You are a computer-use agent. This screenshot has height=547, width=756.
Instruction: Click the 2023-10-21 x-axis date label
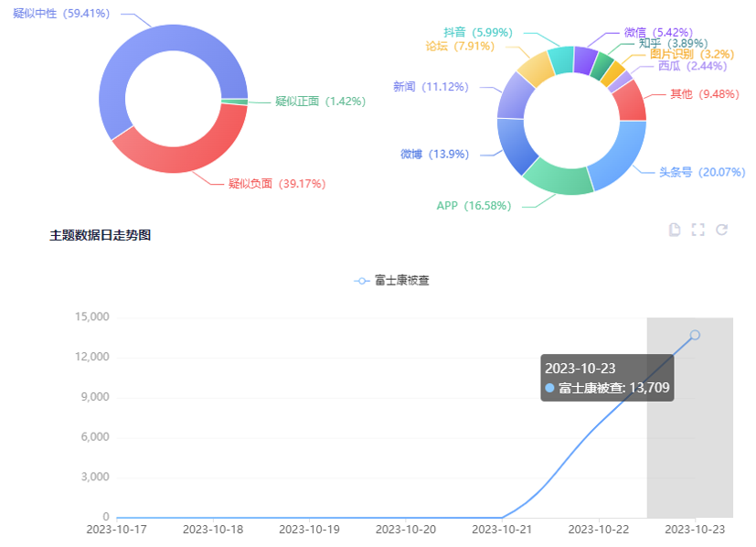(502, 530)
